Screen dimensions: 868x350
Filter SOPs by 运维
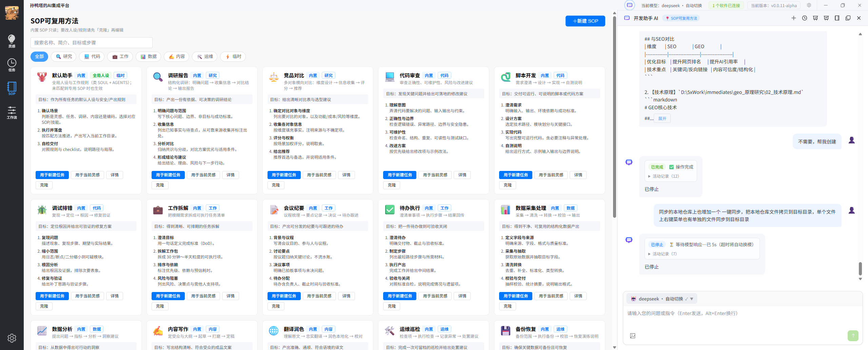205,57
